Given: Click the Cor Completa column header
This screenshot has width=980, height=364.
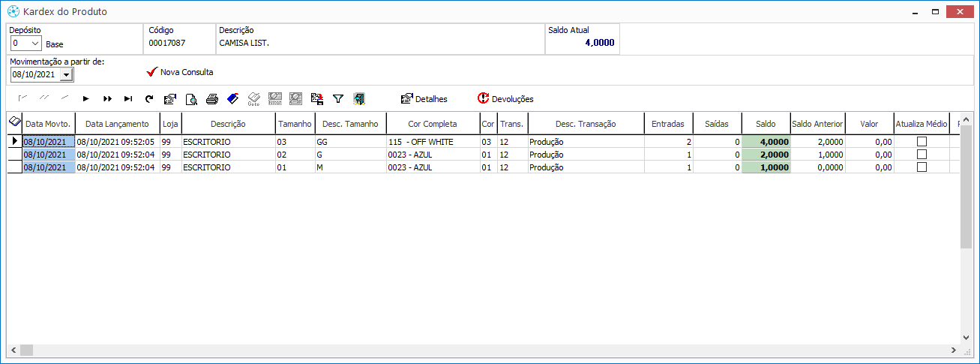Looking at the screenshot, I should 433,124.
